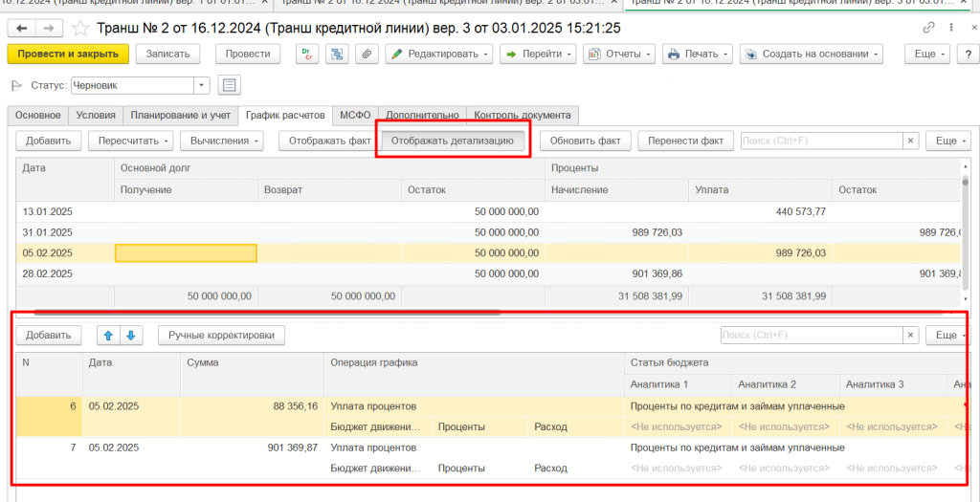This screenshot has height=502, width=980.
Task: Close the first document tab
Action: pyautogui.click(x=264, y=3)
